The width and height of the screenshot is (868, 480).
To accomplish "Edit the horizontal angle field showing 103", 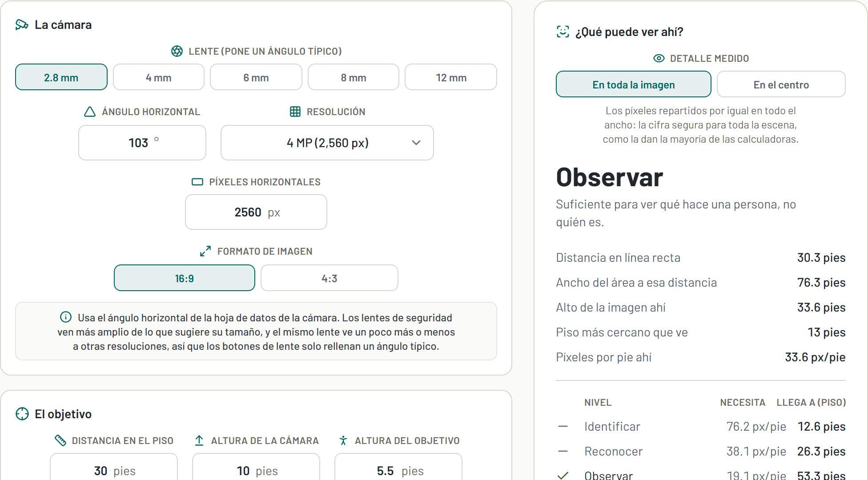I will (142, 143).
